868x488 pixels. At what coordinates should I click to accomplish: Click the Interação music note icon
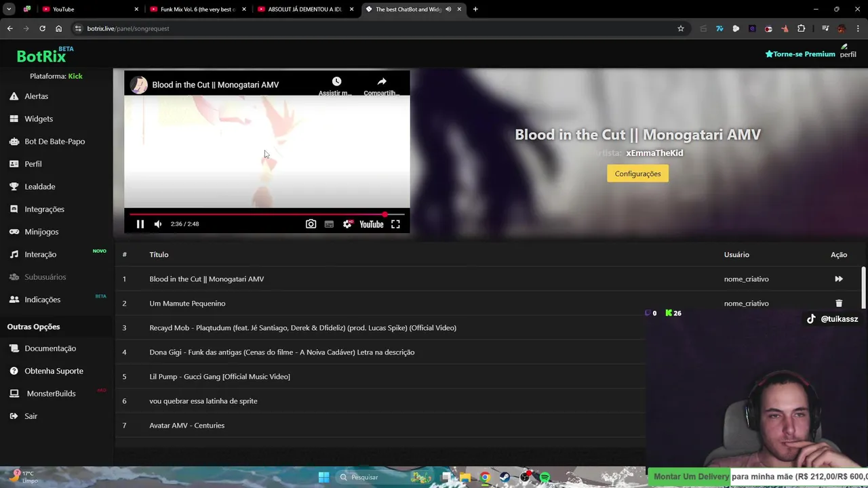click(14, 254)
